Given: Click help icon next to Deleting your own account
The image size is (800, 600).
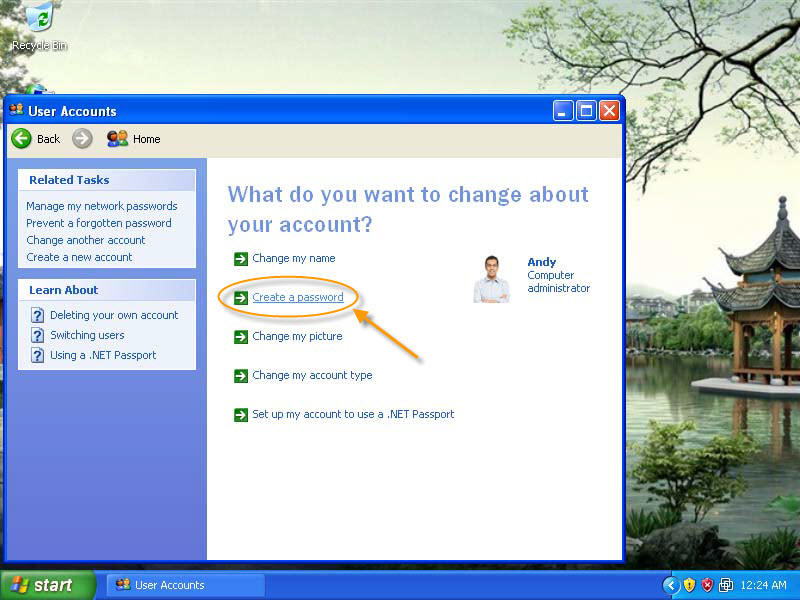Looking at the screenshot, I should [37, 315].
